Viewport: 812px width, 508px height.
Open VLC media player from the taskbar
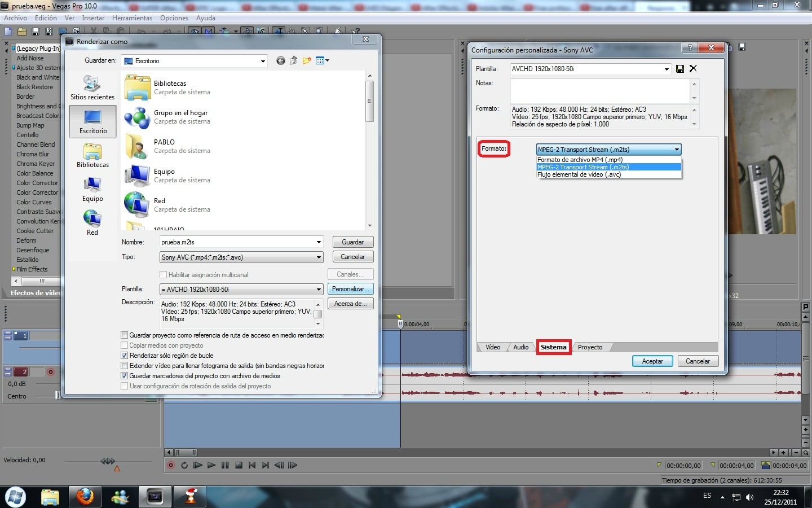pos(190,497)
